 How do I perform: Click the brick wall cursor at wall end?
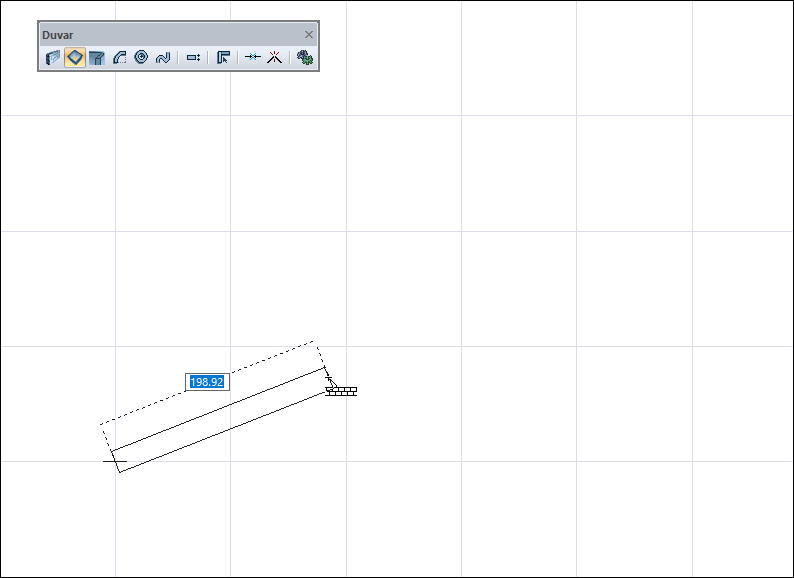(341, 390)
